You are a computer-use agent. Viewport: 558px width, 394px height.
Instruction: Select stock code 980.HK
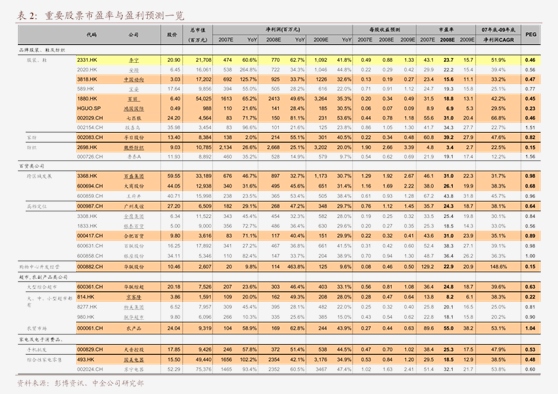point(85,317)
